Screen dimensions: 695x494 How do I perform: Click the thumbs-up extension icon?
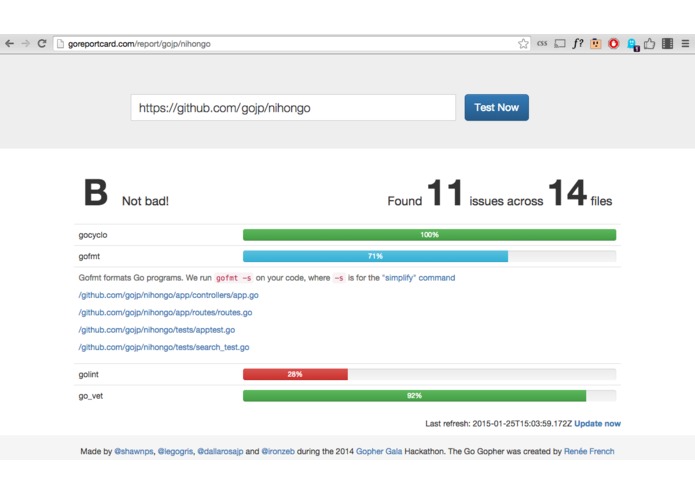click(x=649, y=43)
